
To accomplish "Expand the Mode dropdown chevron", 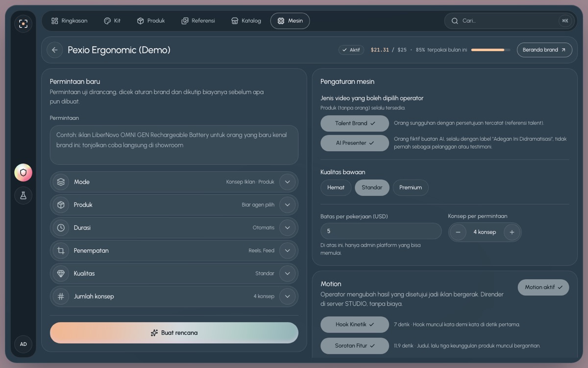I will (288, 182).
